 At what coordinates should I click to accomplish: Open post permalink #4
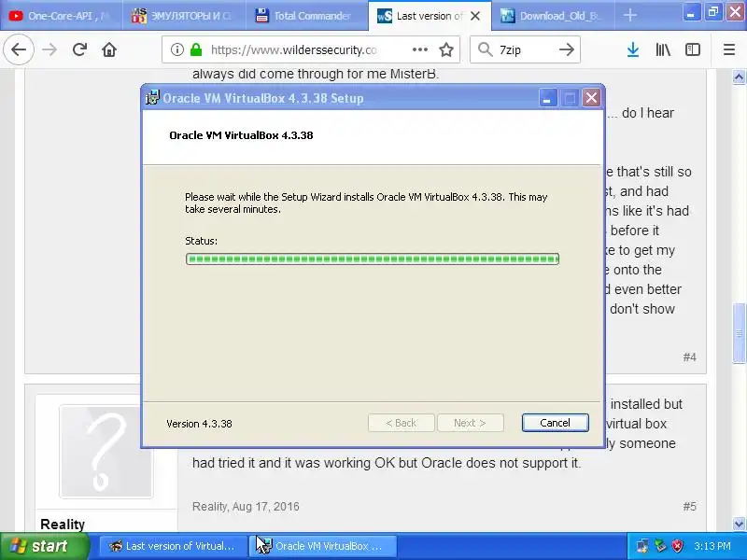pos(689,357)
